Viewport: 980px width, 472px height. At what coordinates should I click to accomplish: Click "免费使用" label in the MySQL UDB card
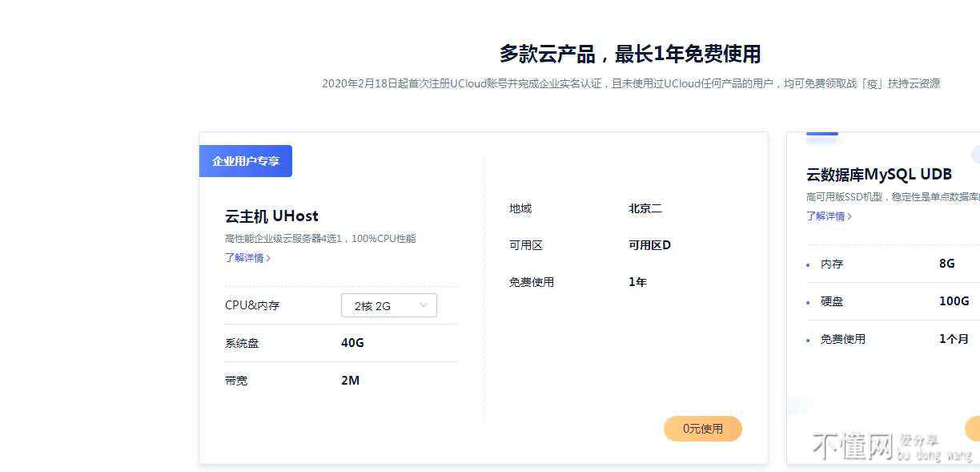tap(843, 339)
